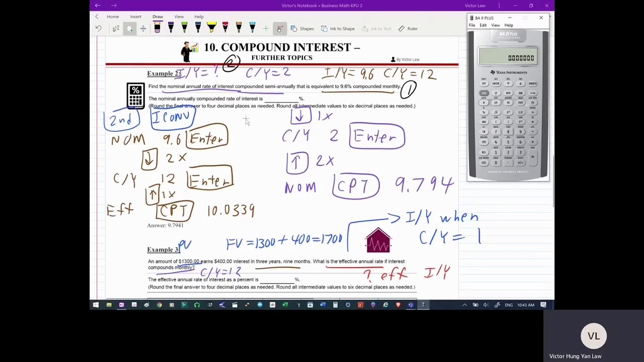Select the Lasso Select tool

pos(129,29)
